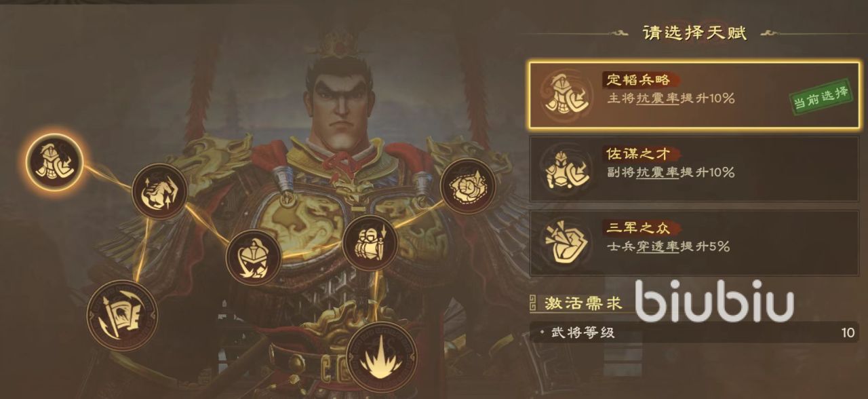Click the war banner talent node
868x399 pixels.
pos(122,316)
